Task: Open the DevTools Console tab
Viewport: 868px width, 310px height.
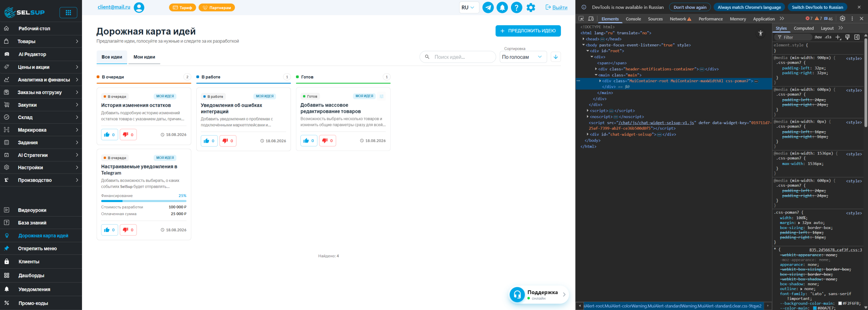Action: tap(633, 19)
